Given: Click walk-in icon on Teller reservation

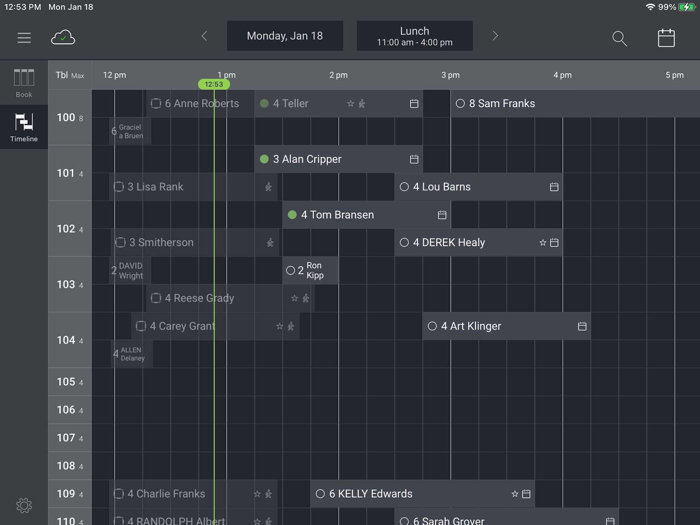Looking at the screenshot, I should 362,104.
